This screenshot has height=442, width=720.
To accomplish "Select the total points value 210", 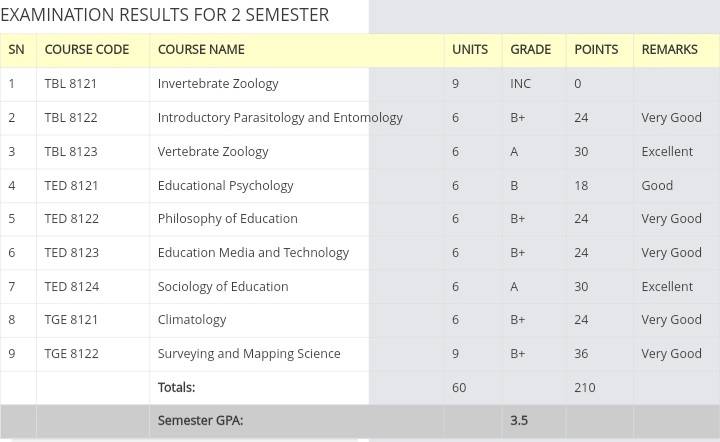I will 585,387.
